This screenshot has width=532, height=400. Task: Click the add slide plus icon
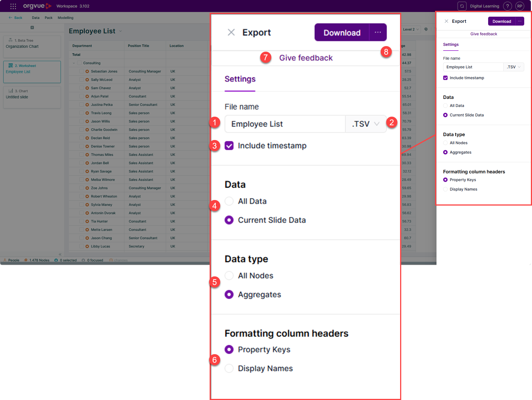[x=32, y=27]
